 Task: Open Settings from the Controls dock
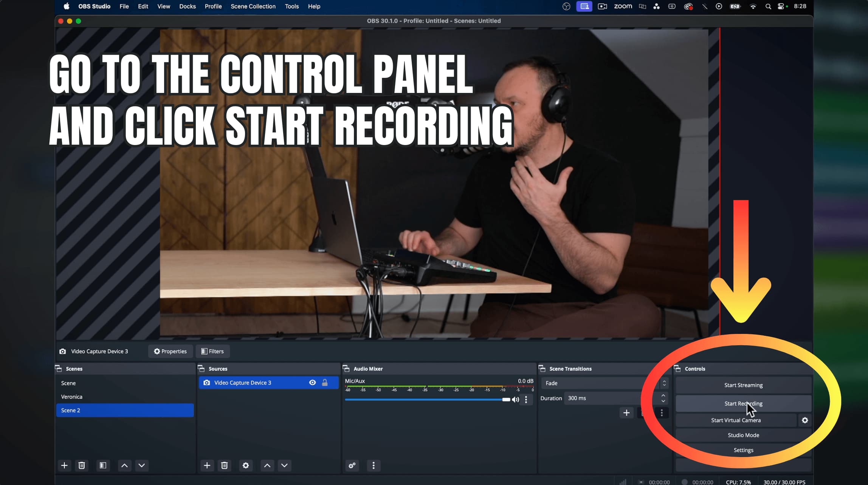743,450
